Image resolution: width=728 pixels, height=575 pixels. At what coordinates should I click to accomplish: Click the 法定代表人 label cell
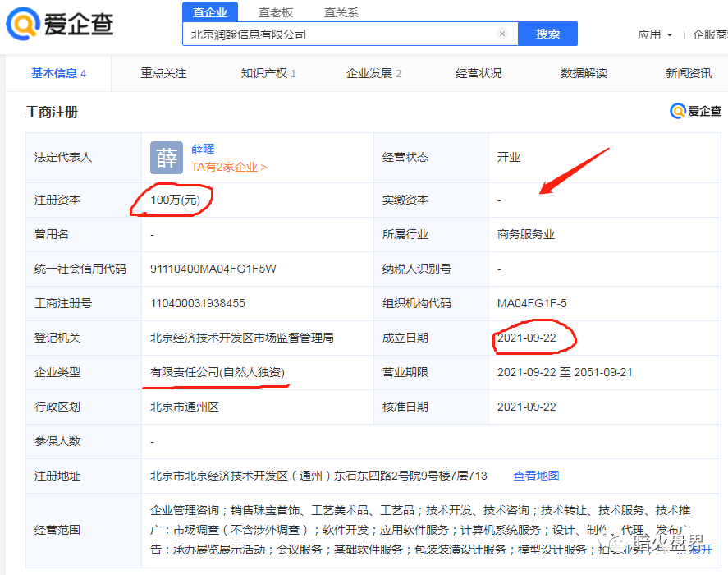click(84, 158)
